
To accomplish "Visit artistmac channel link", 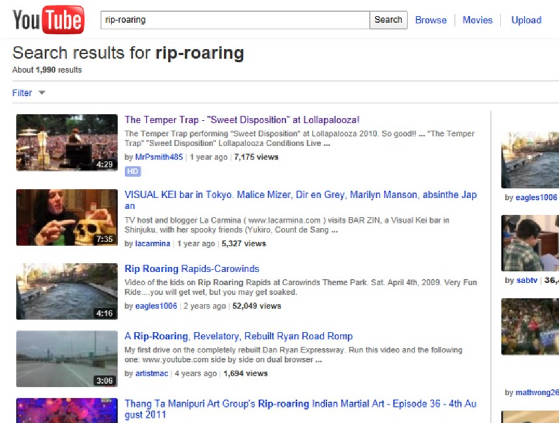I will point(151,374).
